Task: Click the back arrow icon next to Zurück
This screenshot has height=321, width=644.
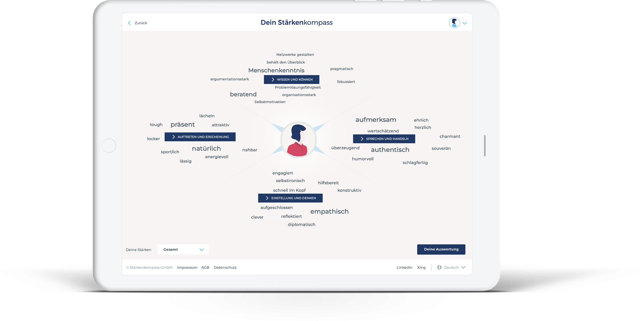Action: tap(129, 23)
